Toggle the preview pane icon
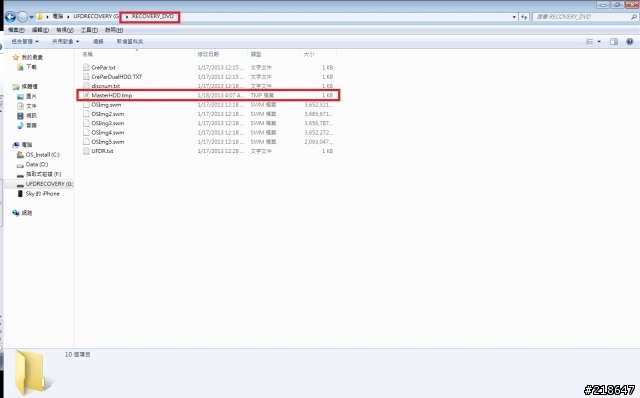 [614, 42]
